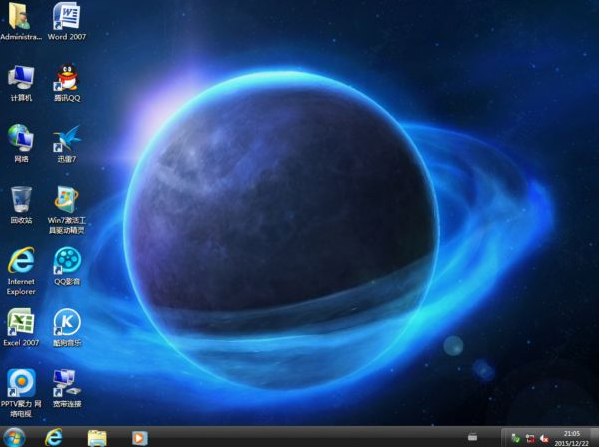Launch Internet Explorer desktop shortcut

pyautogui.click(x=21, y=260)
